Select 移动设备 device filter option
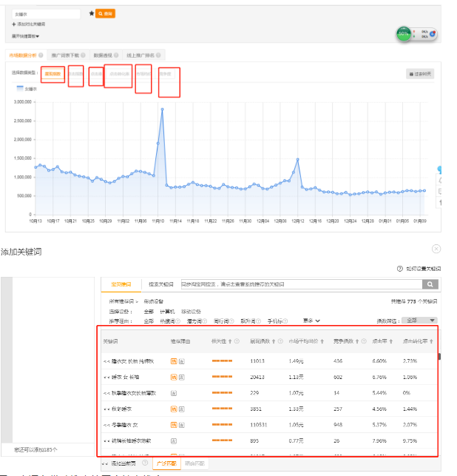 pos(191,312)
